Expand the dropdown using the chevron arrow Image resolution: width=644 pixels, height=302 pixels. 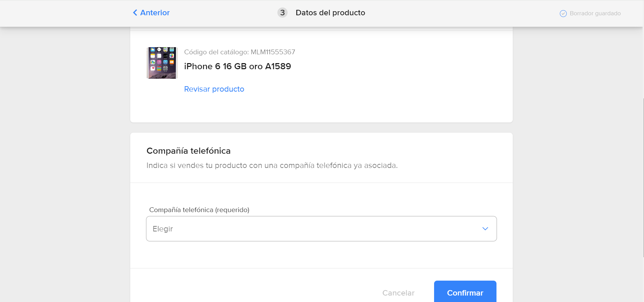[x=485, y=229]
